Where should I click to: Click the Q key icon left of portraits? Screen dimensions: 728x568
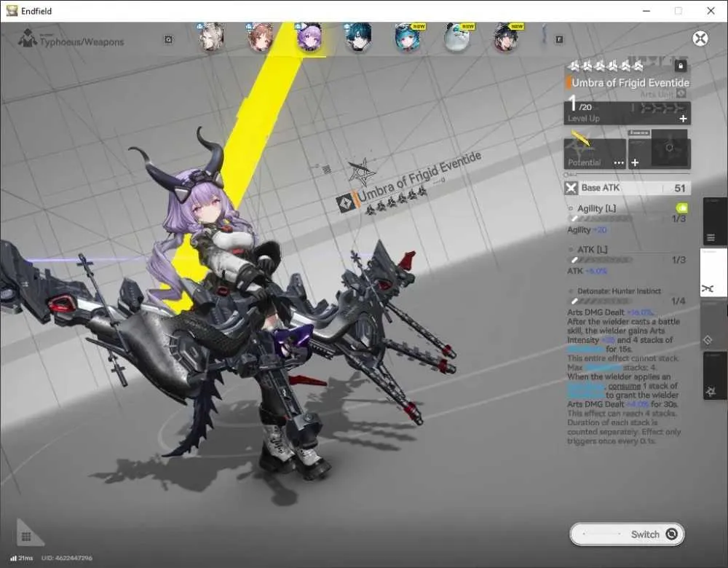pyautogui.click(x=169, y=39)
